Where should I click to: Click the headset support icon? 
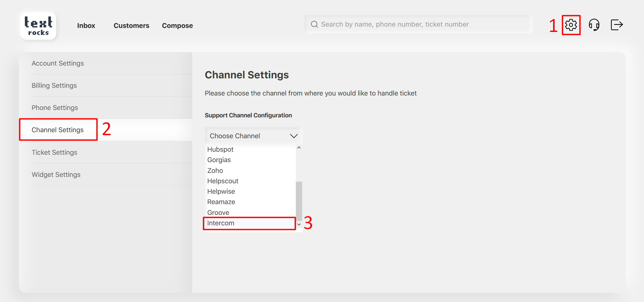[594, 25]
